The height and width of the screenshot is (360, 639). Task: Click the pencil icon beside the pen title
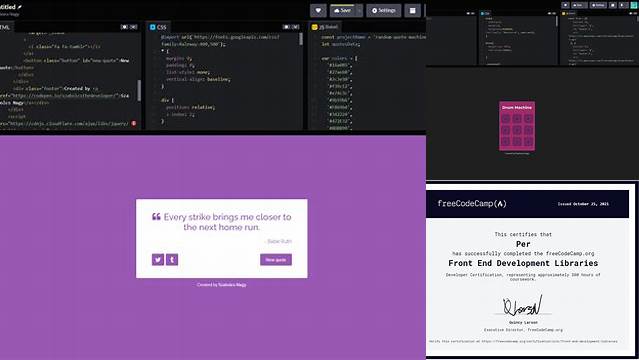pyautogui.click(x=20, y=7)
